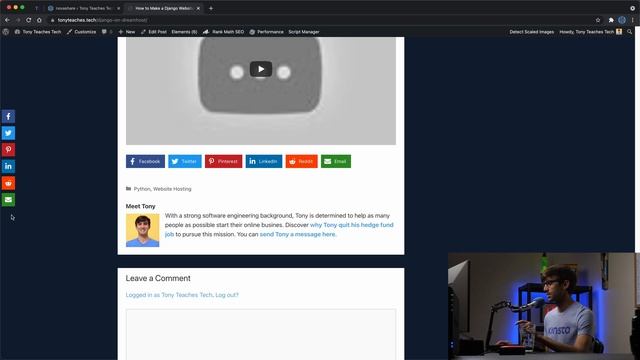This screenshot has width=640, height=360.
Task: Share via the floating sidebar LinkedIn icon
Action: coord(8,167)
